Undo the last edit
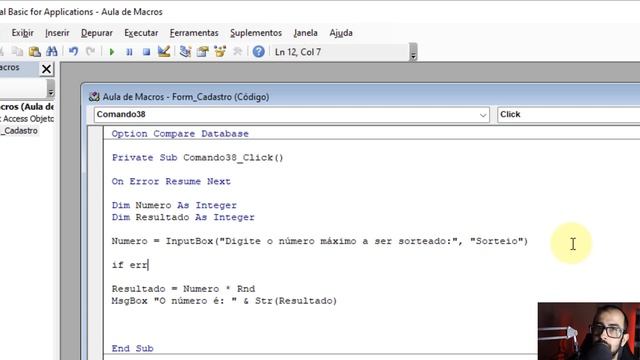The height and width of the screenshot is (360, 640). click(x=73, y=52)
